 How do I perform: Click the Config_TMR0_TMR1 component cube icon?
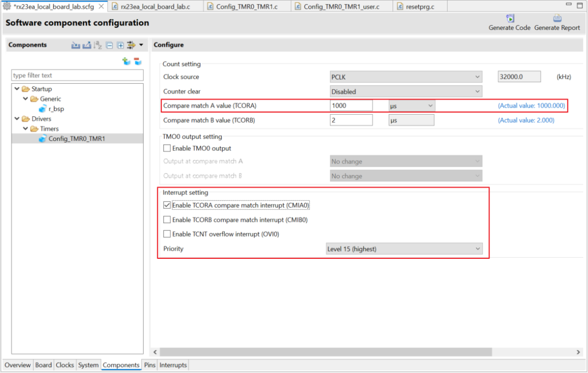(x=42, y=139)
